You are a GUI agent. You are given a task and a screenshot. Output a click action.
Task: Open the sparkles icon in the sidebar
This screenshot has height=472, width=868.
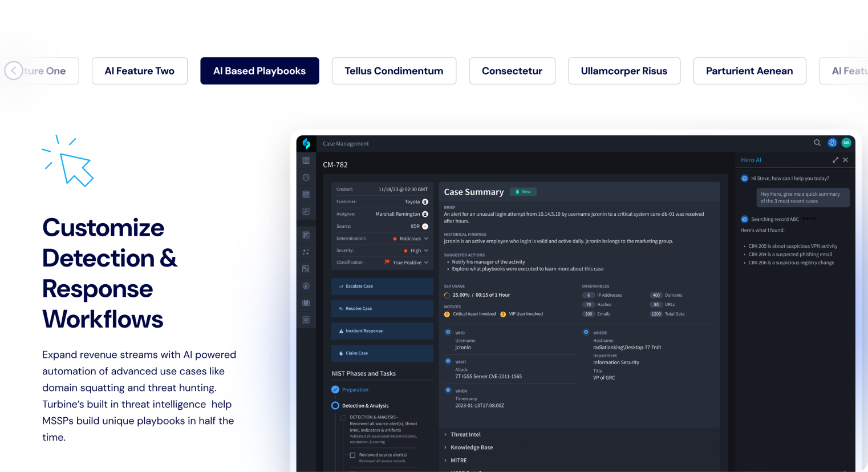pos(306,252)
